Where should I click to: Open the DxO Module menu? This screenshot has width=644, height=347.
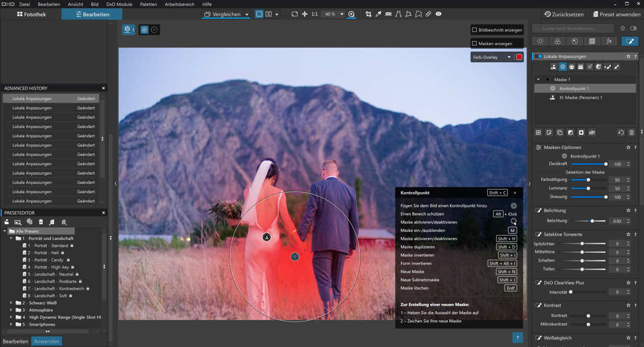point(119,4)
